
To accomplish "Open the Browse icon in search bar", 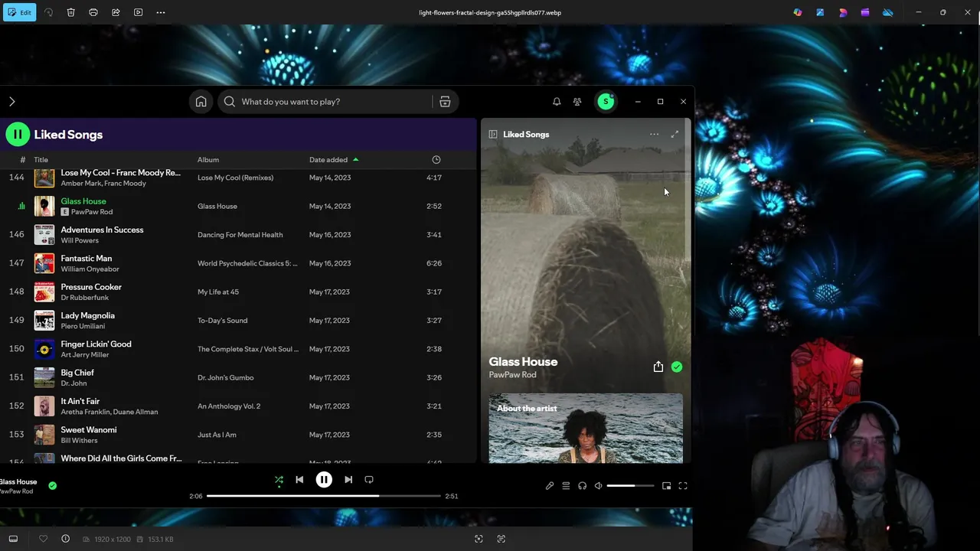I will pyautogui.click(x=445, y=102).
